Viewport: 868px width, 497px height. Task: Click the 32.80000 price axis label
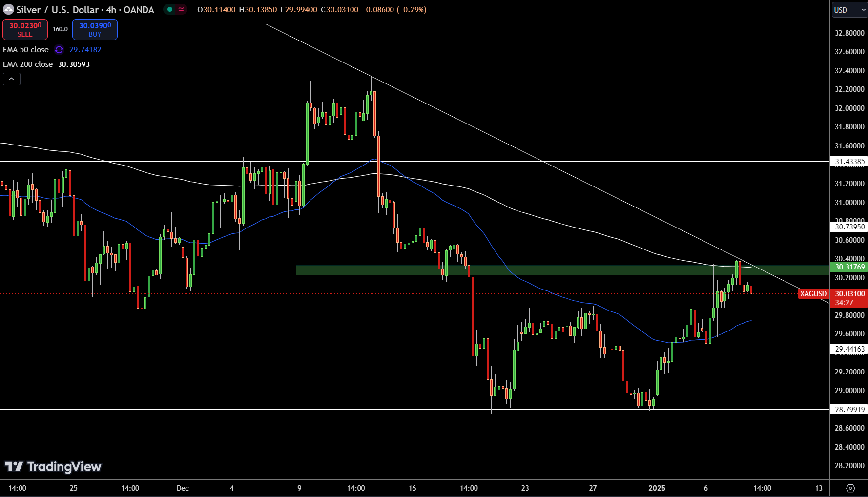tap(849, 33)
